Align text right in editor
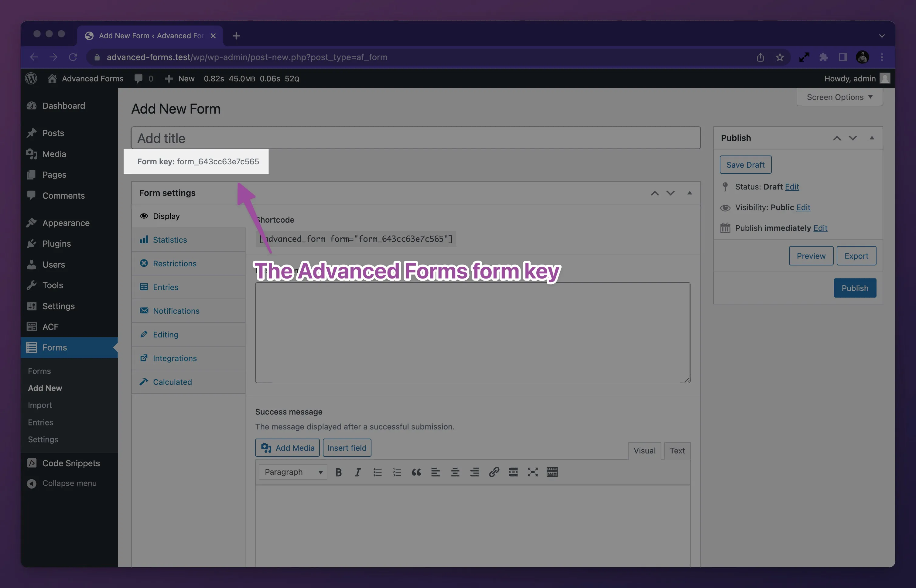916x588 pixels. pos(475,472)
